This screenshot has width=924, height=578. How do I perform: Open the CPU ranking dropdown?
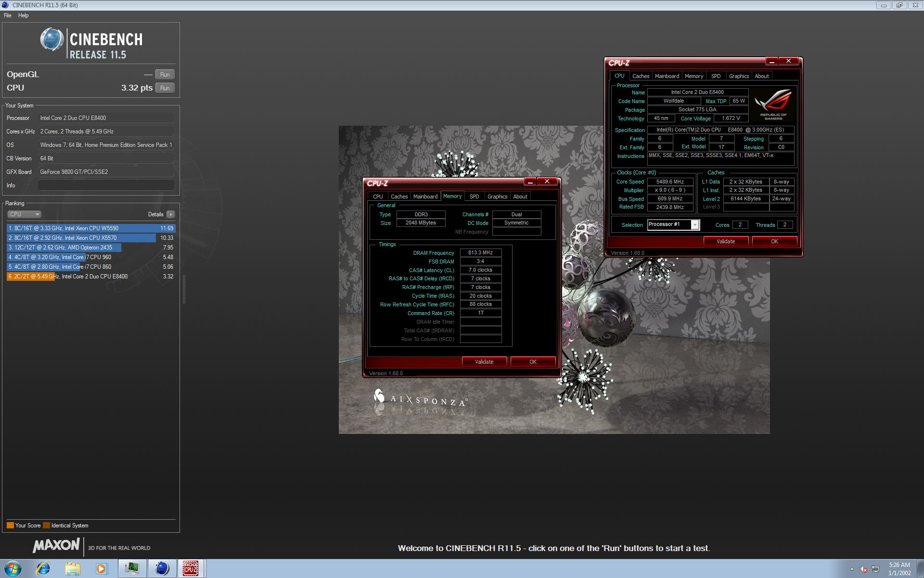point(24,214)
